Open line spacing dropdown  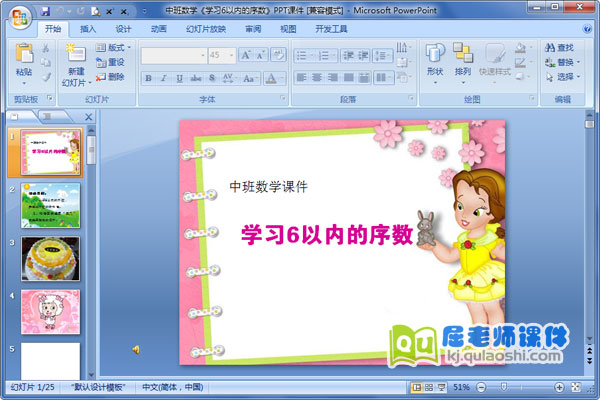point(383,56)
